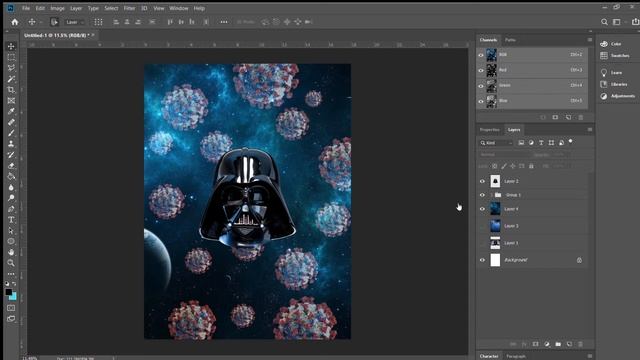
Task: Select the Path Selection tool
Action: (11, 231)
